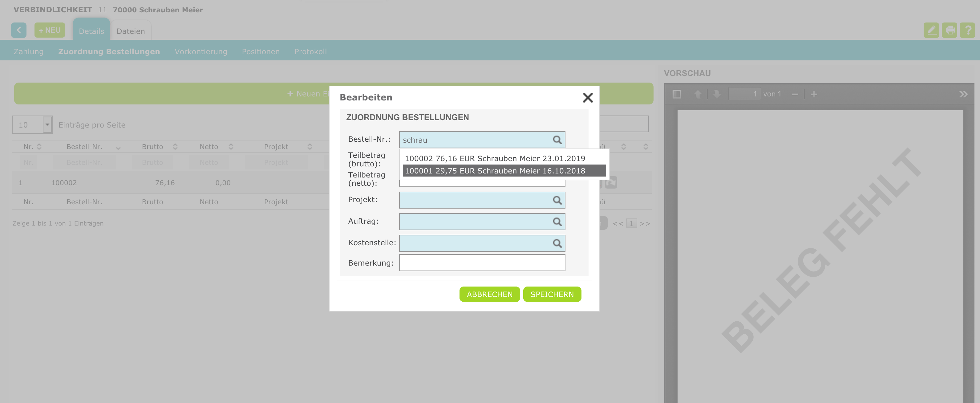Screen dimensions: 980x403
Task: Switch to the Dateien tab
Action: pos(131,31)
